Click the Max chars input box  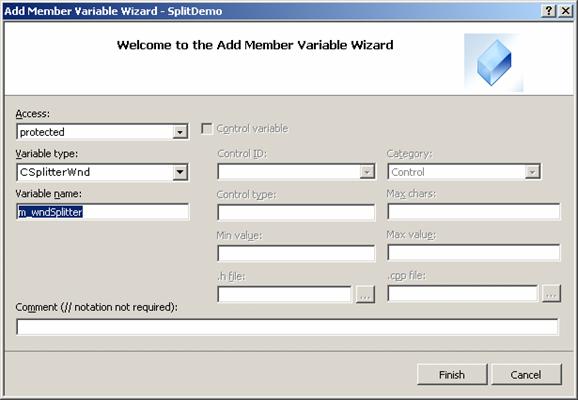pyautogui.click(x=474, y=212)
